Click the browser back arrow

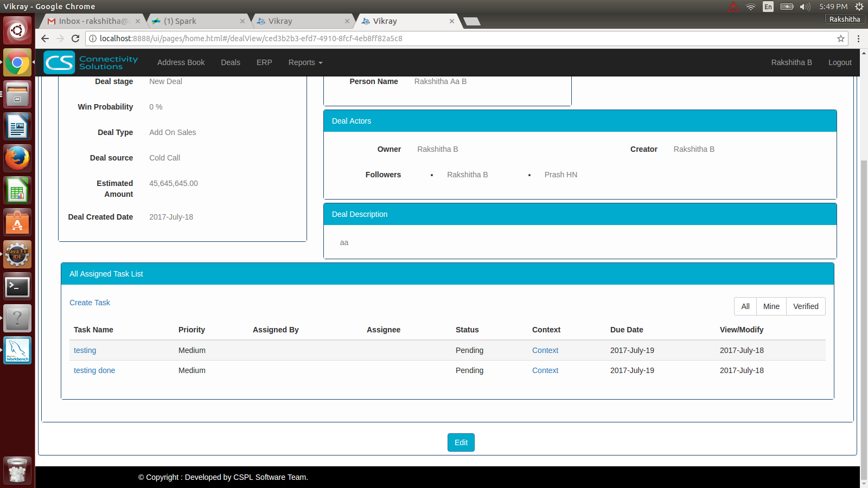45,38
